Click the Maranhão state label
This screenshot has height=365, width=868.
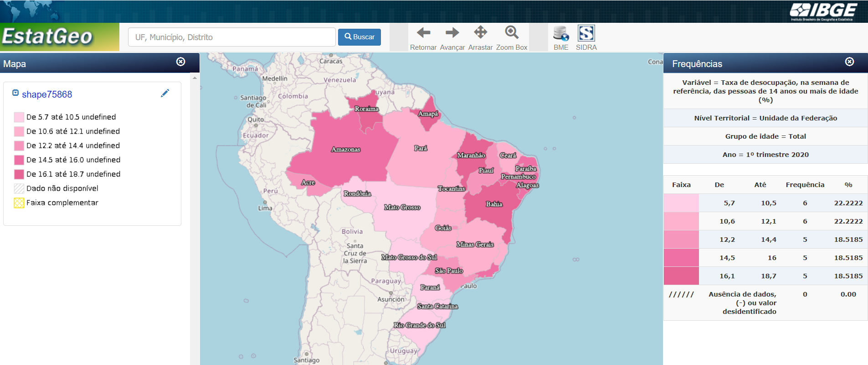pyautogui.click(x=471, y=155)
